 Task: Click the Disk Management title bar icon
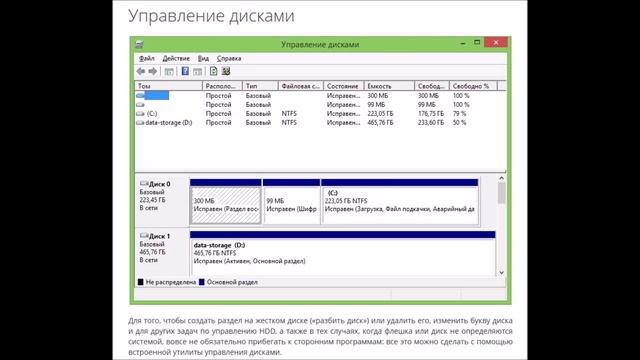(x=139, y=44)
